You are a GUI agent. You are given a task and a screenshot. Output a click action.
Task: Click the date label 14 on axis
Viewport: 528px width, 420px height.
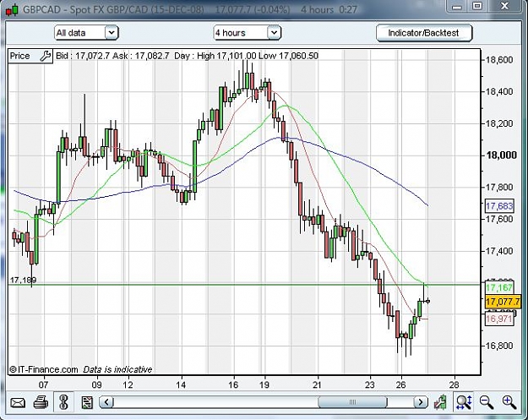click(x=181, y=385)
